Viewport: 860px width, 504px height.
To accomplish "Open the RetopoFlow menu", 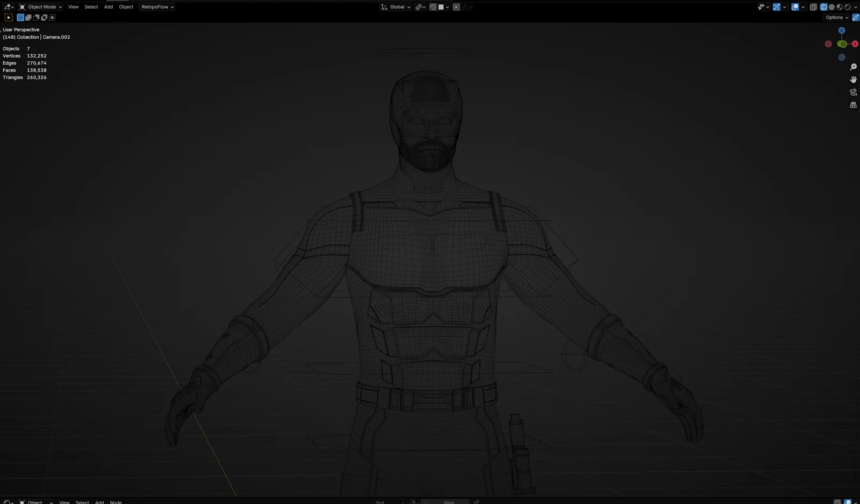I will coord(156,6).
